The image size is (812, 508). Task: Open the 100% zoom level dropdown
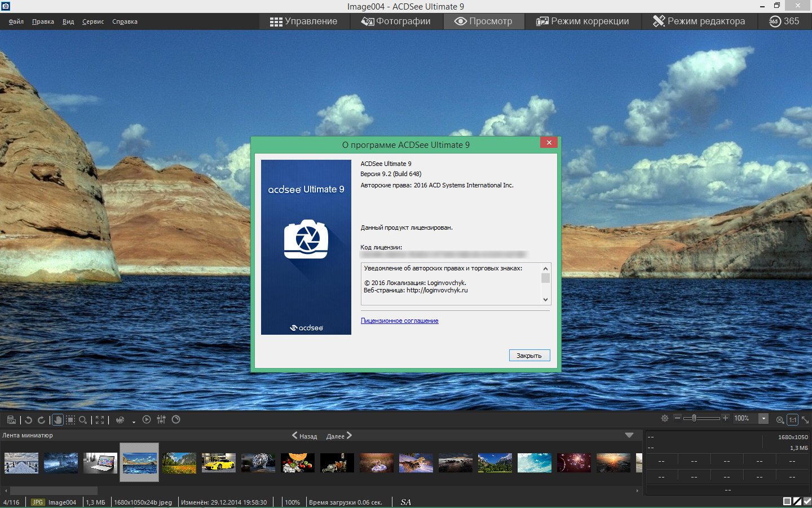[x=764, y=418]
